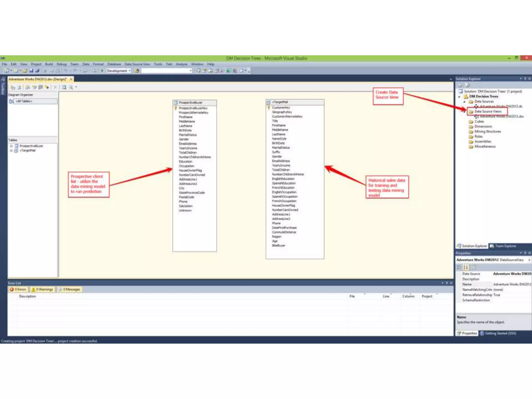Viewport: 532px width, 399px height.
Task: Click the vTargetMail table header icon
Action: tap(269, 102)
